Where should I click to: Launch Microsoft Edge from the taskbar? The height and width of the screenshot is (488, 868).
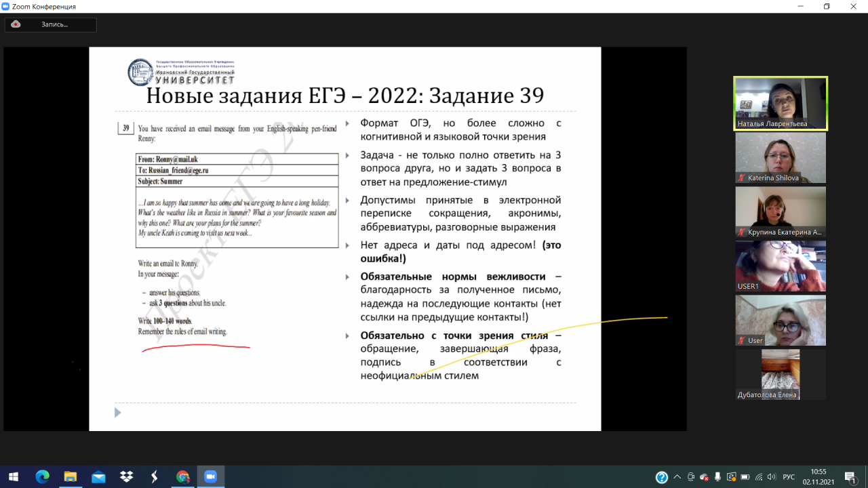pos(42,477)
